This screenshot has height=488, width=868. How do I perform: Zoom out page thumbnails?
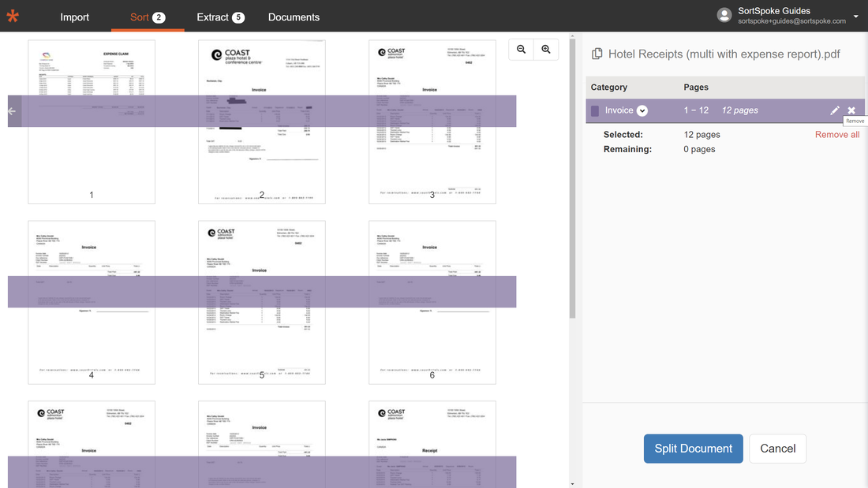(521, 49)
